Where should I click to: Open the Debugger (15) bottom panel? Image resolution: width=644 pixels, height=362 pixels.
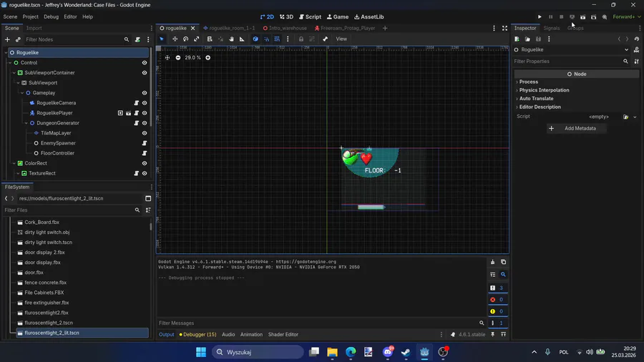point(198,335)
